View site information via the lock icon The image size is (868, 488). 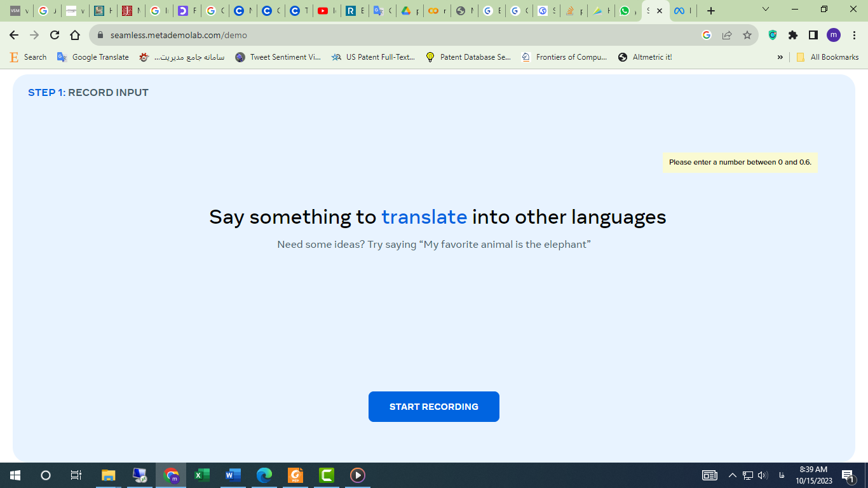(100, 35)
